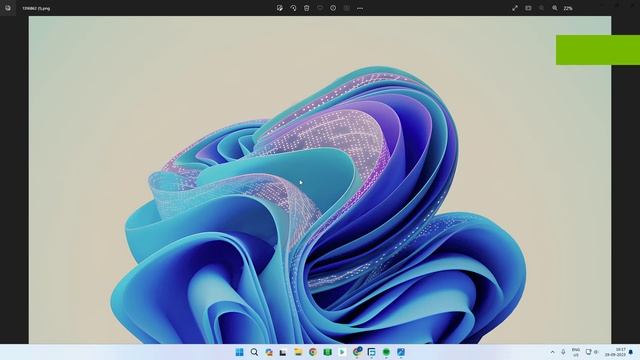This screenshot has width=640, height=360.
Task: Rotate the photo with the rotate icon
Action: (293, 8)
